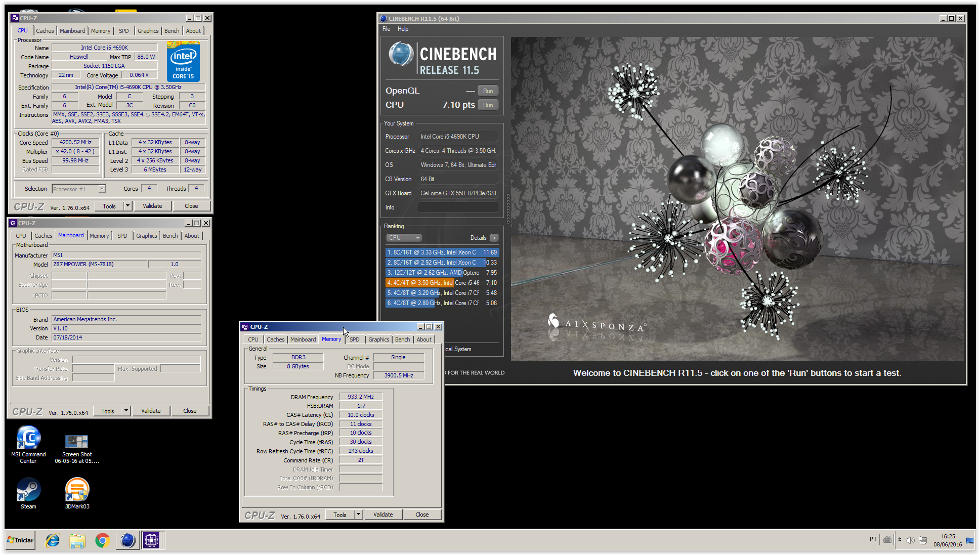Click the Intel Core i5 4690K name field

(104, 48)
